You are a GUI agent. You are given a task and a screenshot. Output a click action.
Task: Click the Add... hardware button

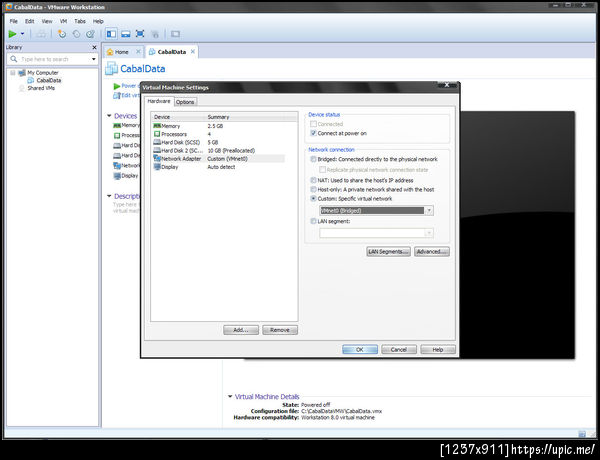point(241,330)
